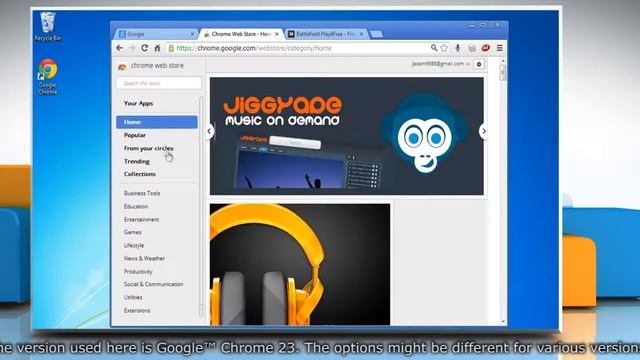Open the Trending section
Image resolution: width=640 pixels, height=360 pixels.
137,161
